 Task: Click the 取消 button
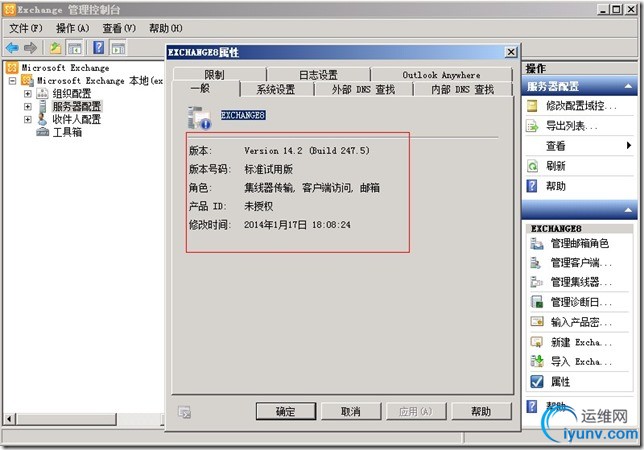351,411
